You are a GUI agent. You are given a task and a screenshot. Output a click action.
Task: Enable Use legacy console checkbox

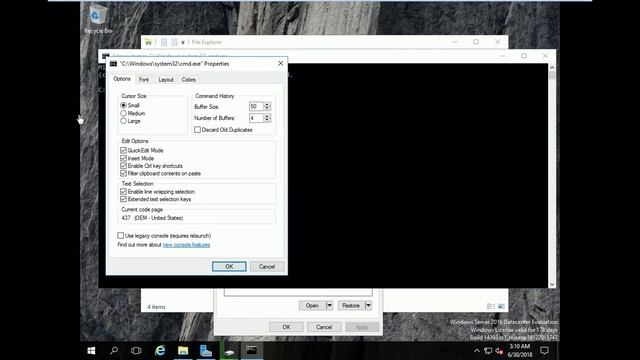[x=120, y=236]
